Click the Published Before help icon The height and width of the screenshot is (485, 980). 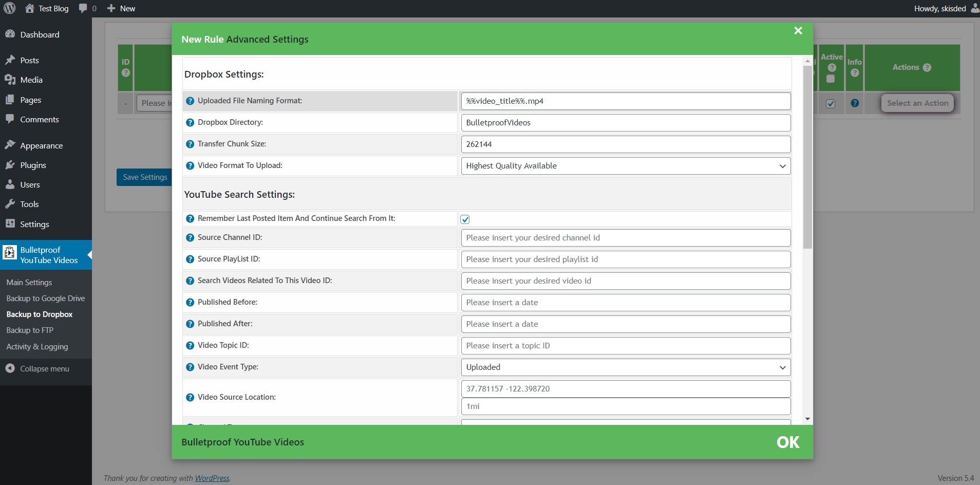[190, 303]
